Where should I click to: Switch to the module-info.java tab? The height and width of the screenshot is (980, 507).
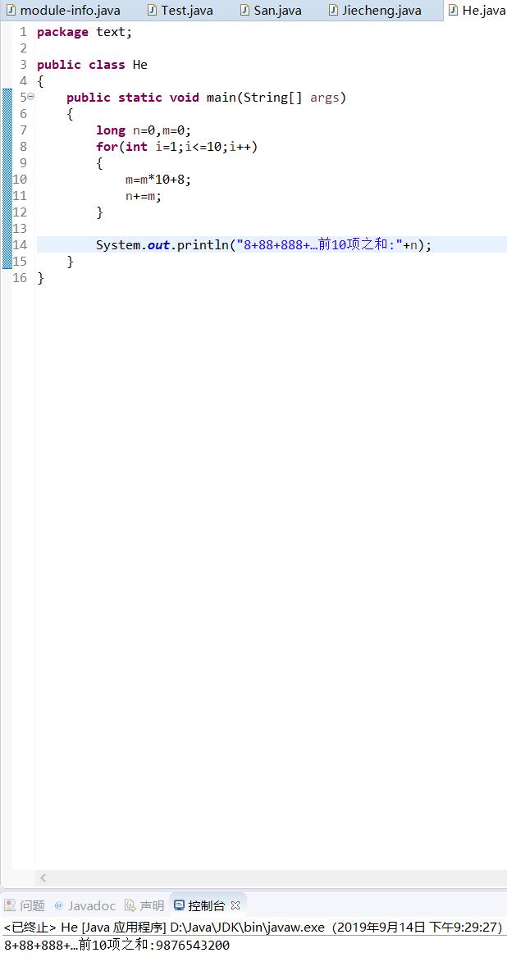coord(63,11)
